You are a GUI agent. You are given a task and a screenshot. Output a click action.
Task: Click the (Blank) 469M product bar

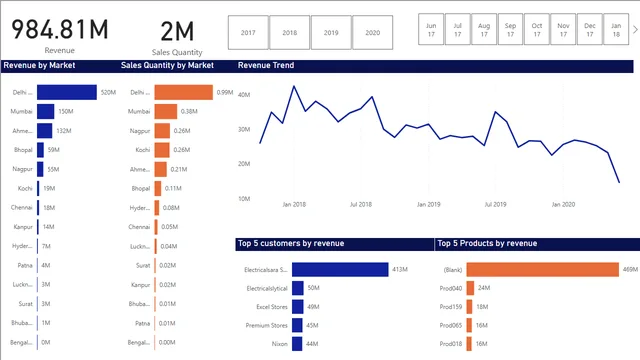(x=543, y=269)
